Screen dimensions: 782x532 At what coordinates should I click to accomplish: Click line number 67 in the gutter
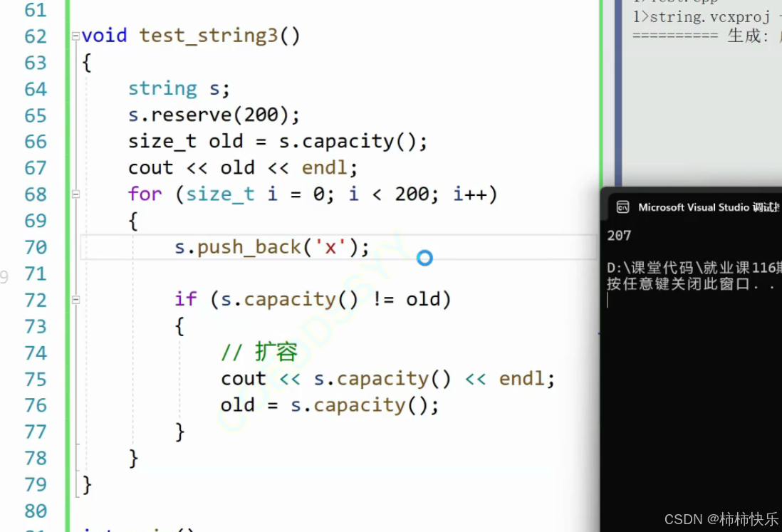pos(36,168)
